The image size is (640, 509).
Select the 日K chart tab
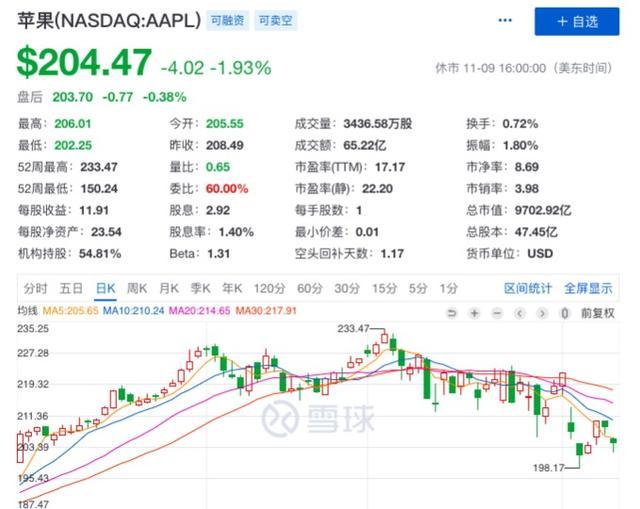[105, 289]
